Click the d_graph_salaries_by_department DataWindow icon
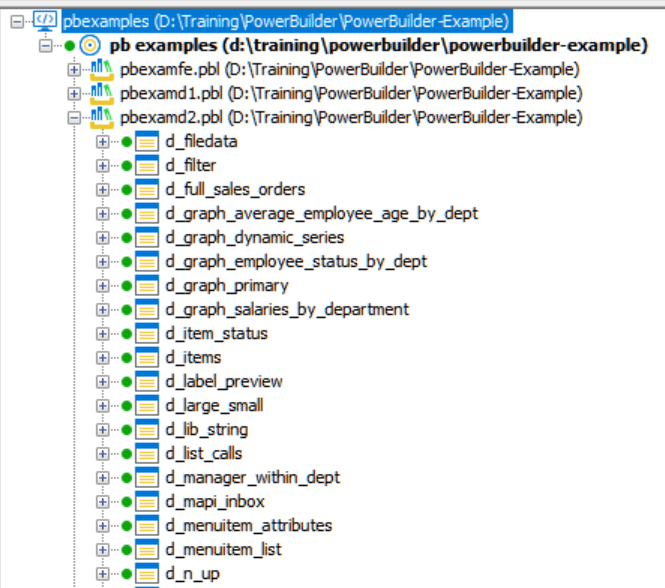Image resolution: width=665 pixels, height=588 pixels. coord(147,310)
